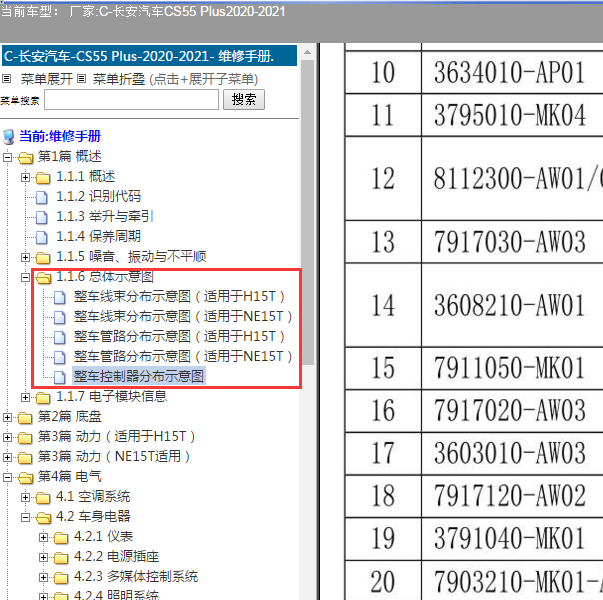Click folder icon of 1.1.5 噪音、振动与不平顺

pyautogui.click(x=43, y=257)
